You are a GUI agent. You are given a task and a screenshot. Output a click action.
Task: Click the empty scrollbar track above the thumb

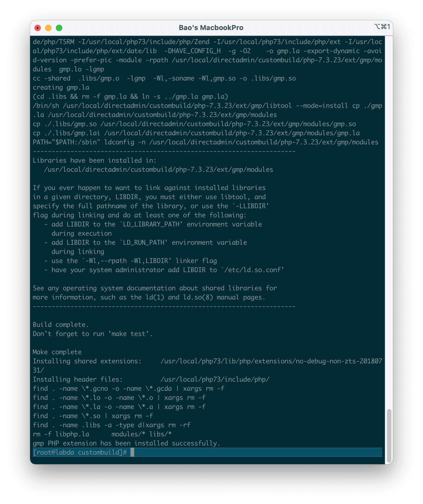(x=389, y=215)
